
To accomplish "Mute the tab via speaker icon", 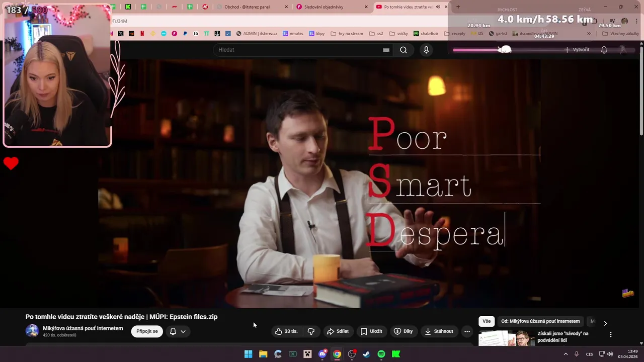I will click(x=438, y=7).
